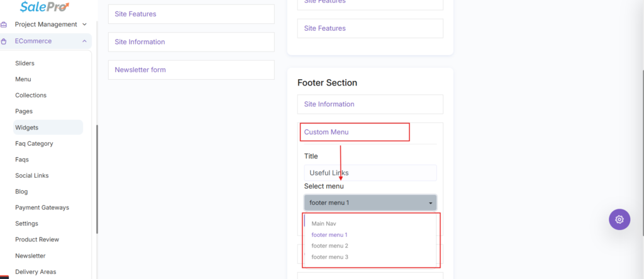Click the SalePro logo
The height and width of the screenshot is (279, 644).
click(x=45, y=6)
